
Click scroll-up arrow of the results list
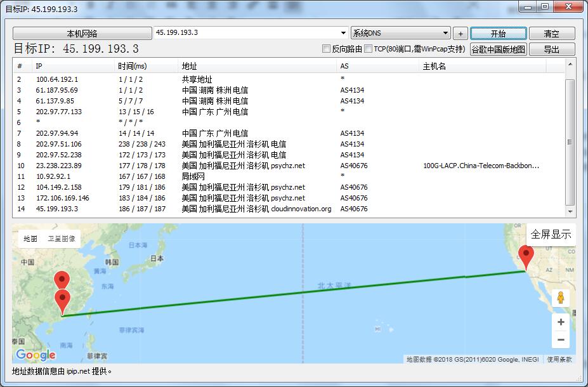point(570,64)
